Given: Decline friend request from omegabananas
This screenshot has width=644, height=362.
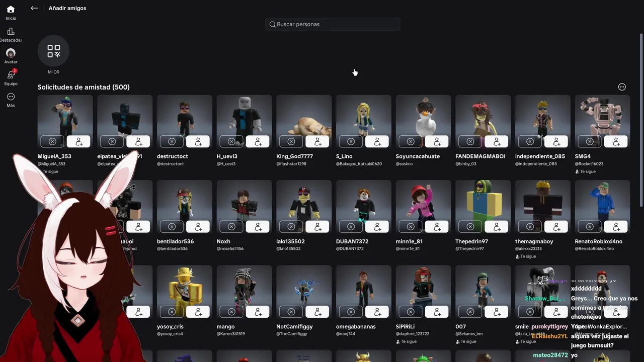Looking at the screenshot, I should click(351, 312).
